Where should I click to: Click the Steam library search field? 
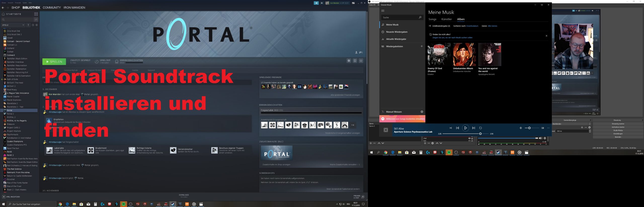click(17, 19)
